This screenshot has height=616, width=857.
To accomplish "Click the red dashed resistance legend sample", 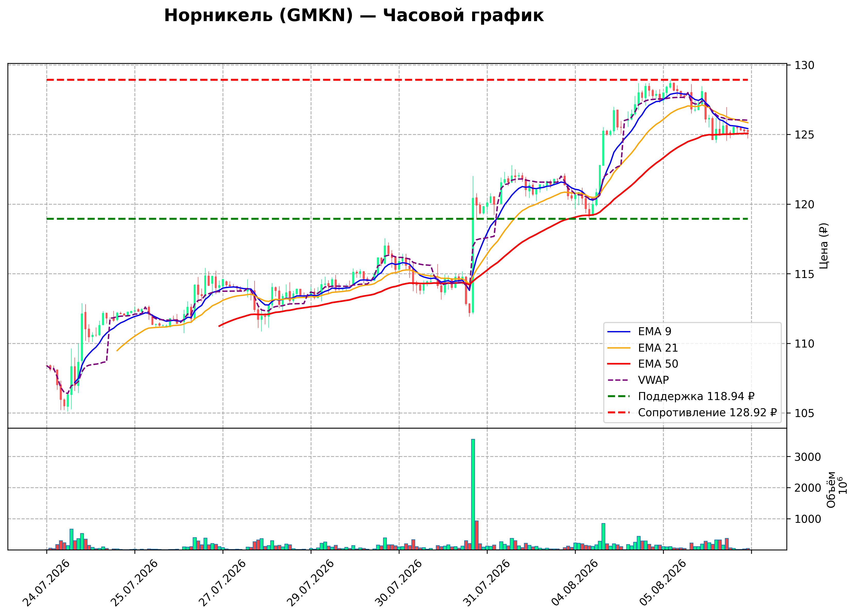I will pos(619,413).
